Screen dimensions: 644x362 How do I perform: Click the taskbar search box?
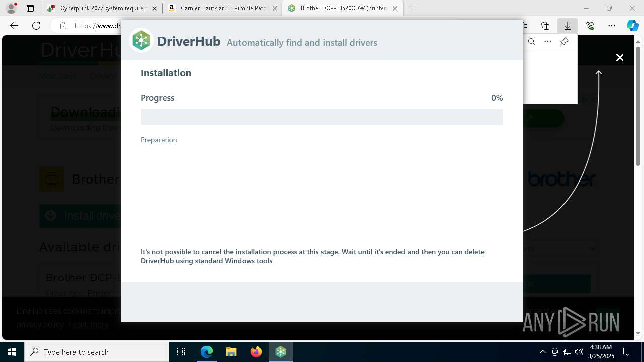coord(97,352)
